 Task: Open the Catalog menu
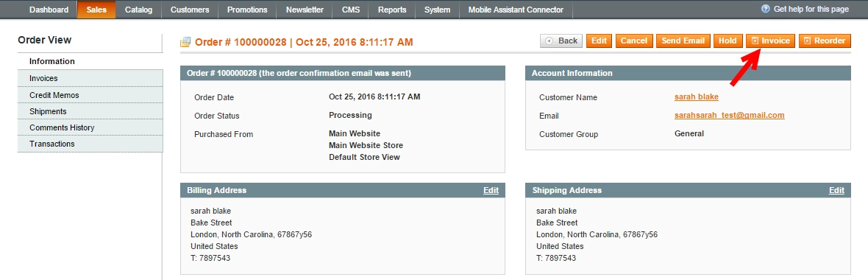[138, 10]
